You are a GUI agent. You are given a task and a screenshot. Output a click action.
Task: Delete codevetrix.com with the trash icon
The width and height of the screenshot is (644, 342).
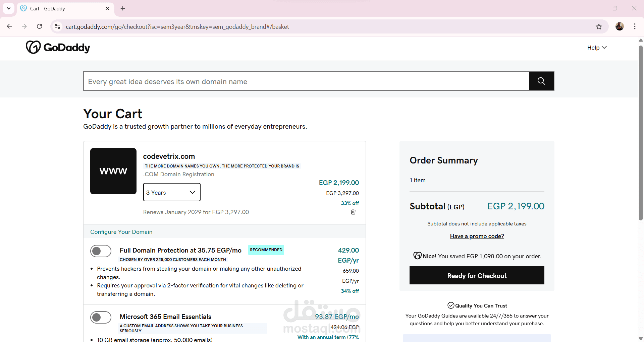tap(353, 212)
